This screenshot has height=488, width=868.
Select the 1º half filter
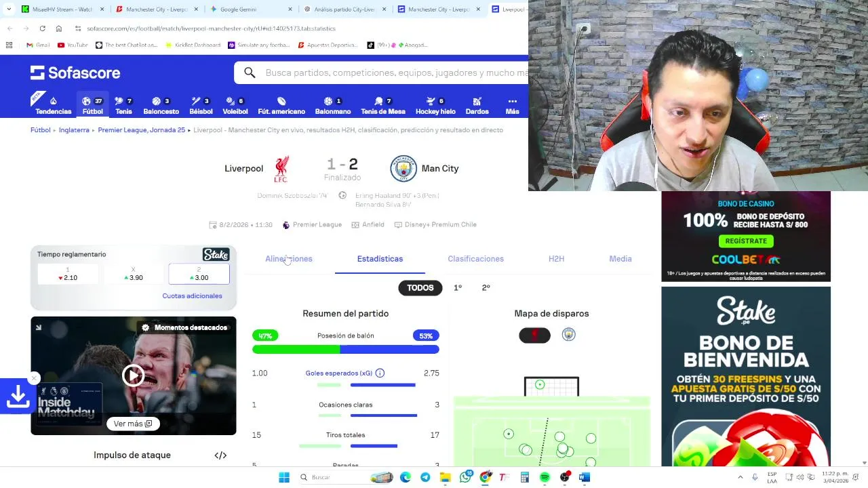458,288
